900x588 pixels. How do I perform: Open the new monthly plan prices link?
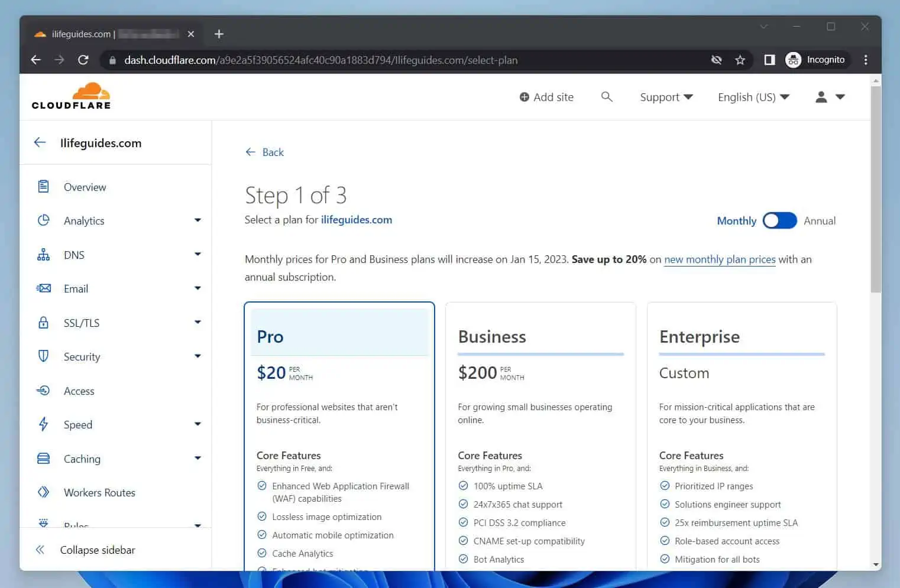coord(720,259)
